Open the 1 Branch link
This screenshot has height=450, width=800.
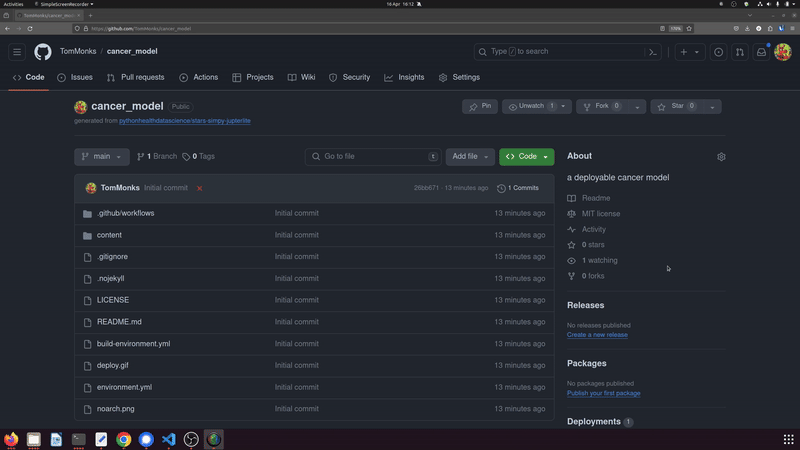point(157,157)
